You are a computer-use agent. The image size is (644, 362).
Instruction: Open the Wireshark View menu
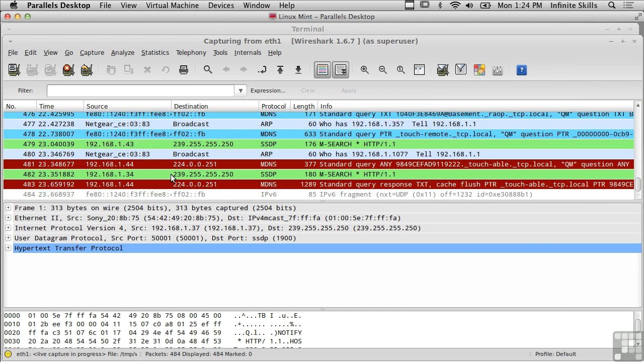50,52
